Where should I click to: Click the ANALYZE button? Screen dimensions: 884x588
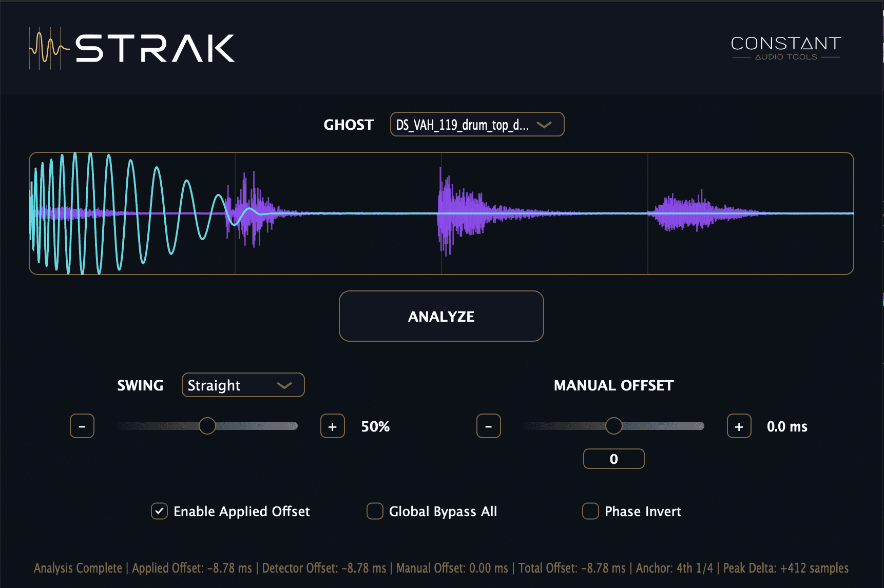point(441,316)
